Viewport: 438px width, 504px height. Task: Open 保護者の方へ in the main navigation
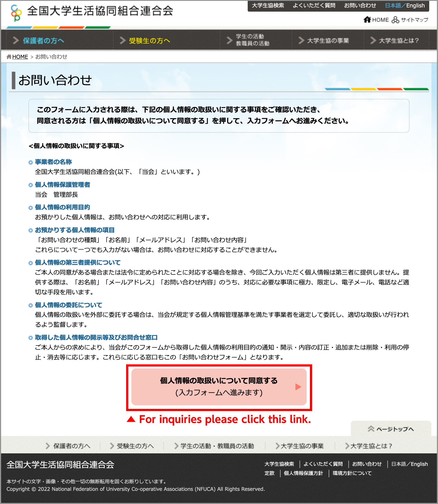[44, 41]
